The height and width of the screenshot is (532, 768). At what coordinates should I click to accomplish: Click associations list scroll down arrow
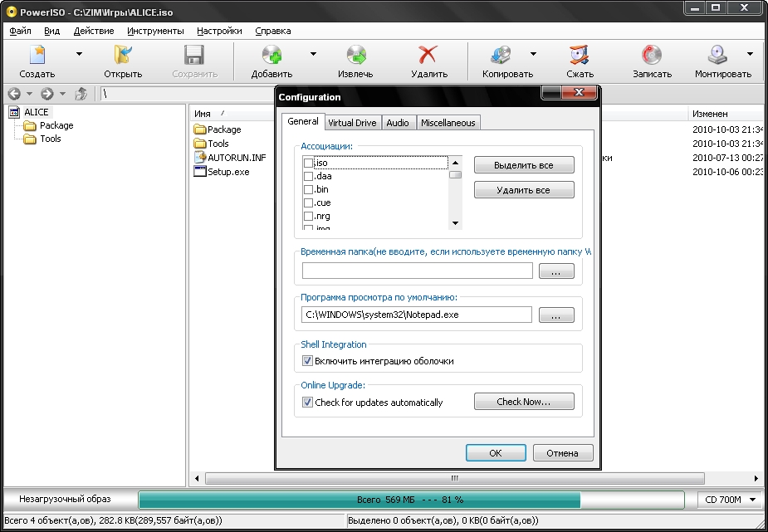click(x=456, y=223)
